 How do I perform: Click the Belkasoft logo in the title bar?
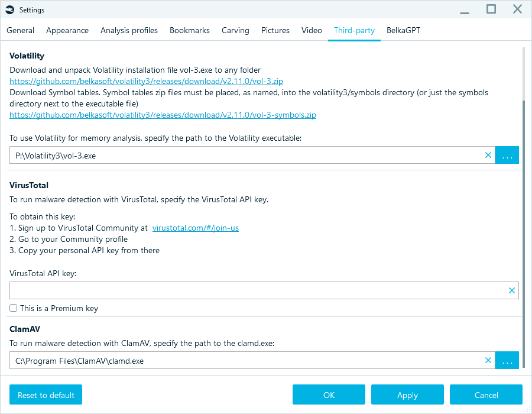[x=10, y=9]
